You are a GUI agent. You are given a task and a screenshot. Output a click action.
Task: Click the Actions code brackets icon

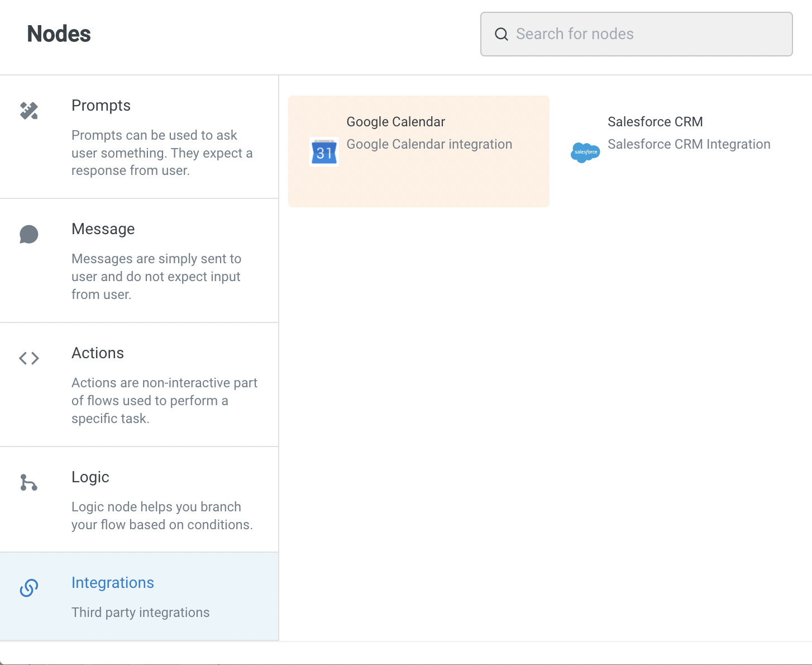tap(29, 358)
